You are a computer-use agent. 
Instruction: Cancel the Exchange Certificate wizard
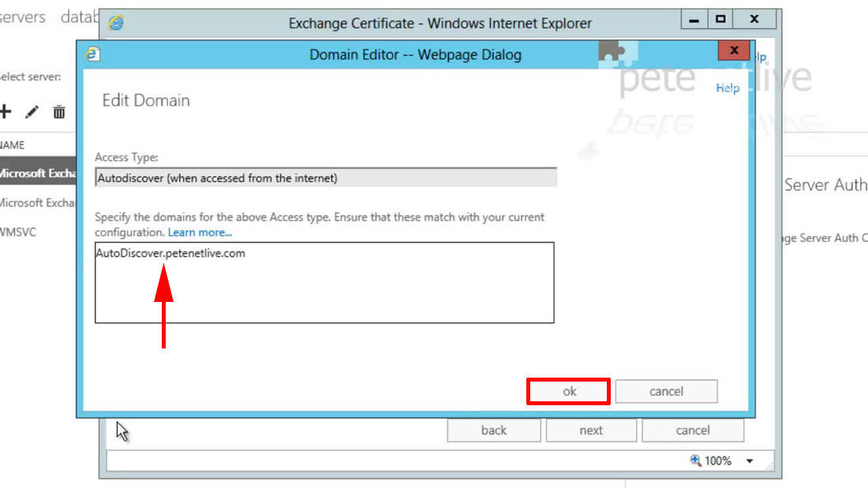point(693,430)
